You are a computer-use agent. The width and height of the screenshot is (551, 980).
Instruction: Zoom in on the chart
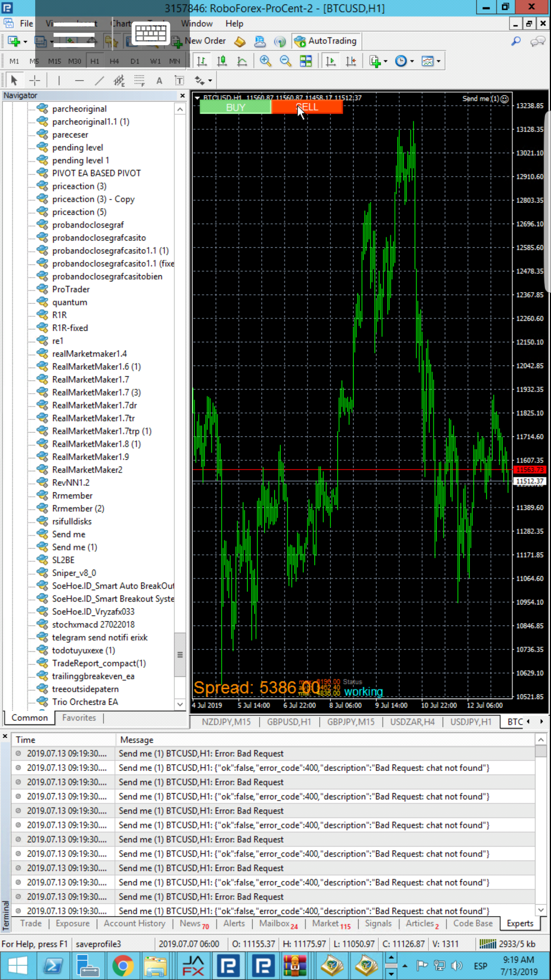click(x=265, y=61)
